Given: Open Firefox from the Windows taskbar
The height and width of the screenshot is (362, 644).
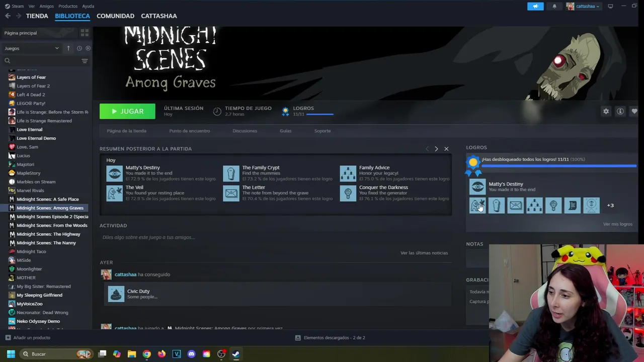Looking at the screenshot, I should click(x=162, y=354).
